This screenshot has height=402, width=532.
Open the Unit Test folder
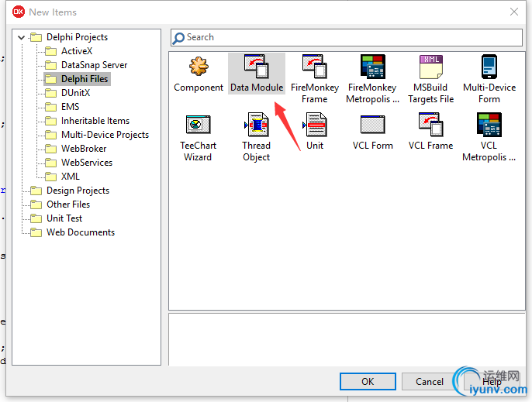point(57,218)
